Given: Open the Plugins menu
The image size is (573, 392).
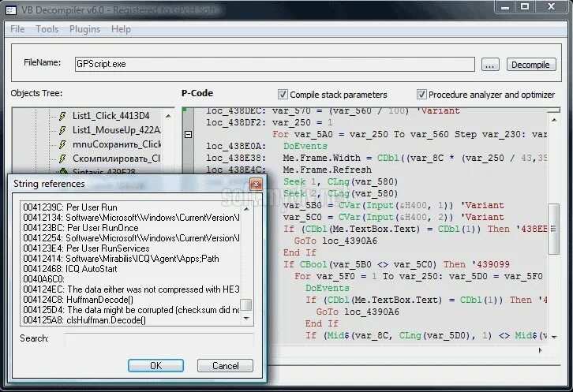Looking at the screenshot, I should (84, 29).
